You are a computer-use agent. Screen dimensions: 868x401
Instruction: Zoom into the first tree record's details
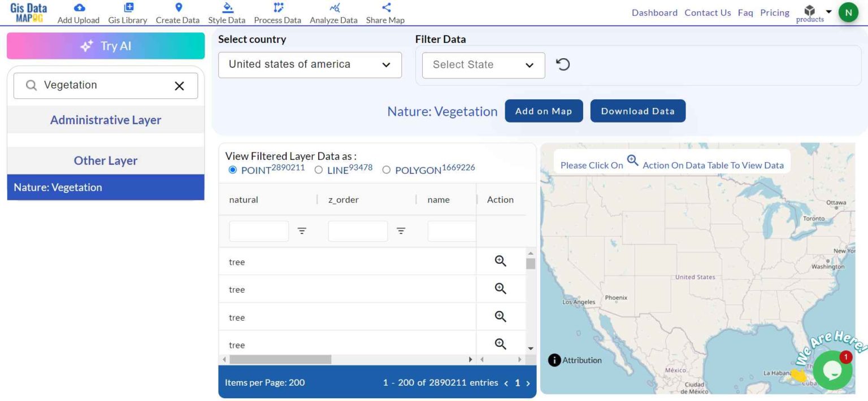pos(500,260)
